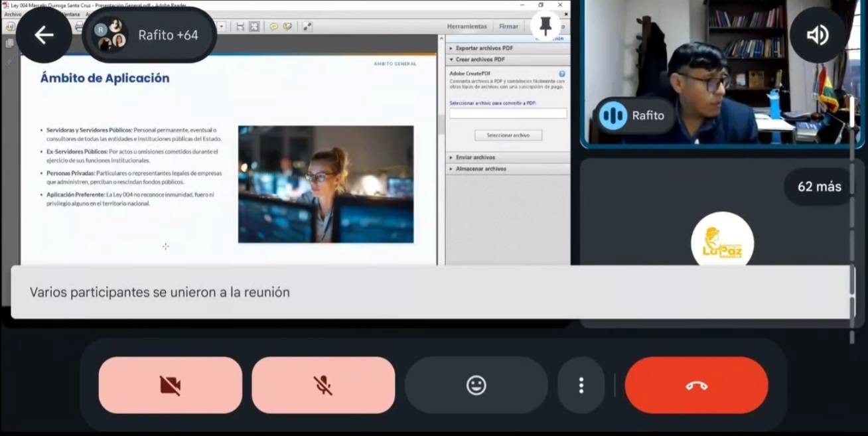Toggle the speaker audio output icon
The image size is (868, 436).
tap(818, 35)
